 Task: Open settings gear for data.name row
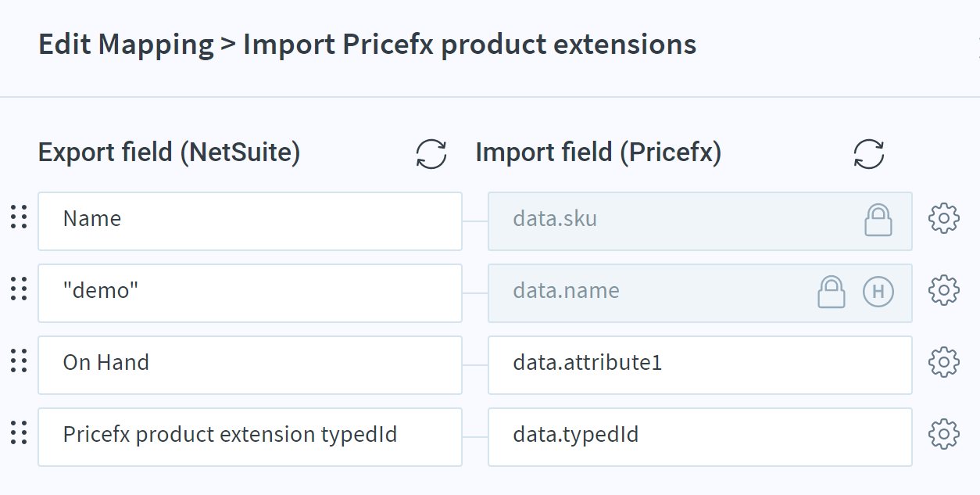click(943, 291)
